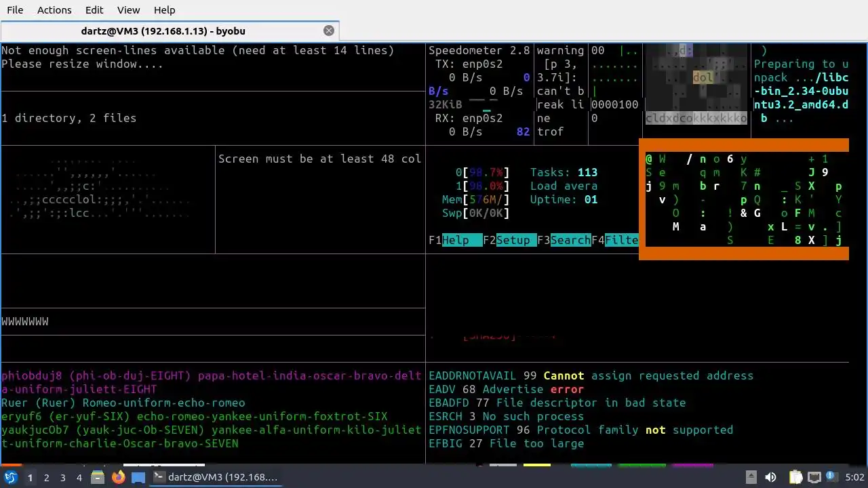
Task: Click htop F4 Filter button
Action: click(x=614, y=240)
